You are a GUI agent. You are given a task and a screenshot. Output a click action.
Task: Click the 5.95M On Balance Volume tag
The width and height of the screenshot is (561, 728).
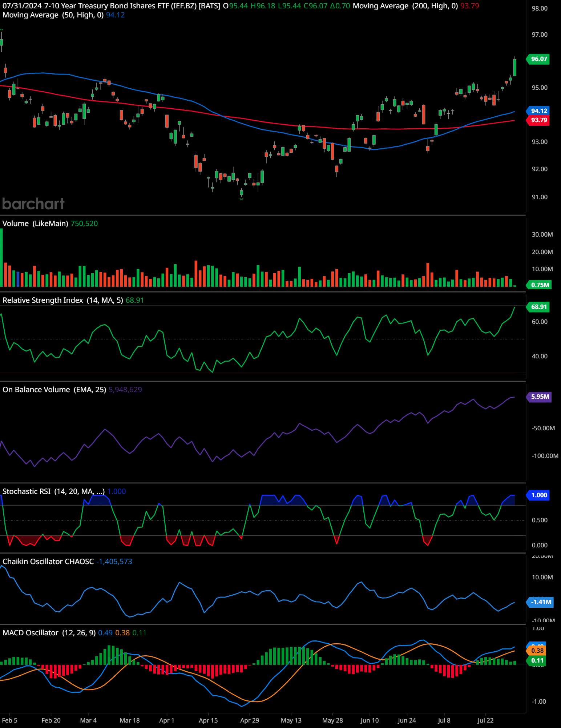tap(539, 397)
